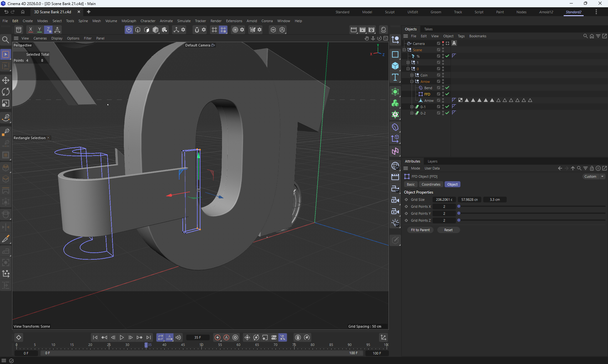
Task: Toggle the Z axis lock
Action: click(48, 30)
